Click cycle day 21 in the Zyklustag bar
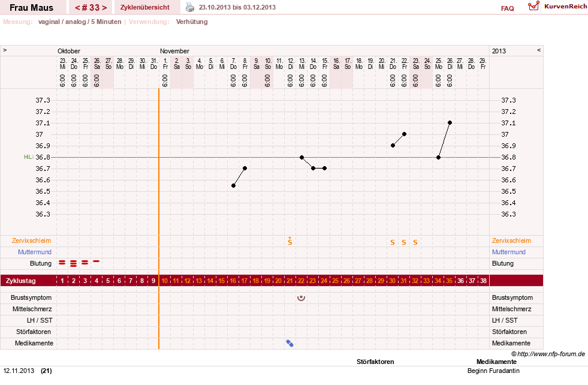This screenshot has height=385, width=588. tap(290, 281)
